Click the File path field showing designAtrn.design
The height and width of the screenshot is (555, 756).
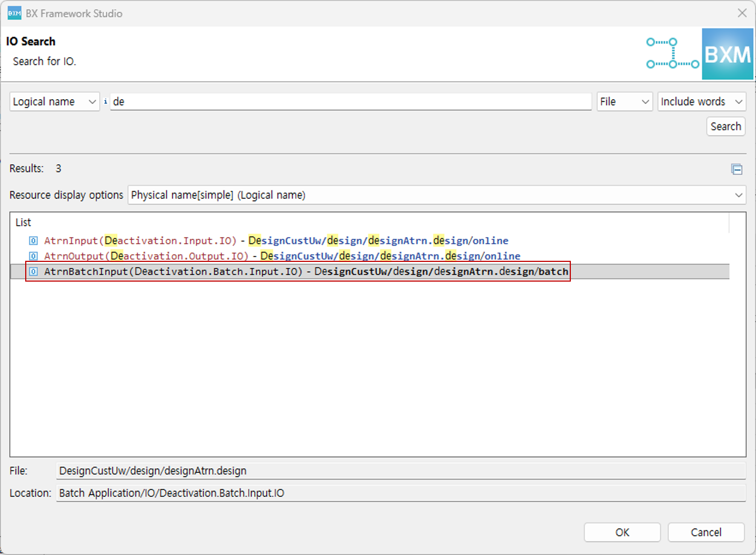click(x=400, y=471)
